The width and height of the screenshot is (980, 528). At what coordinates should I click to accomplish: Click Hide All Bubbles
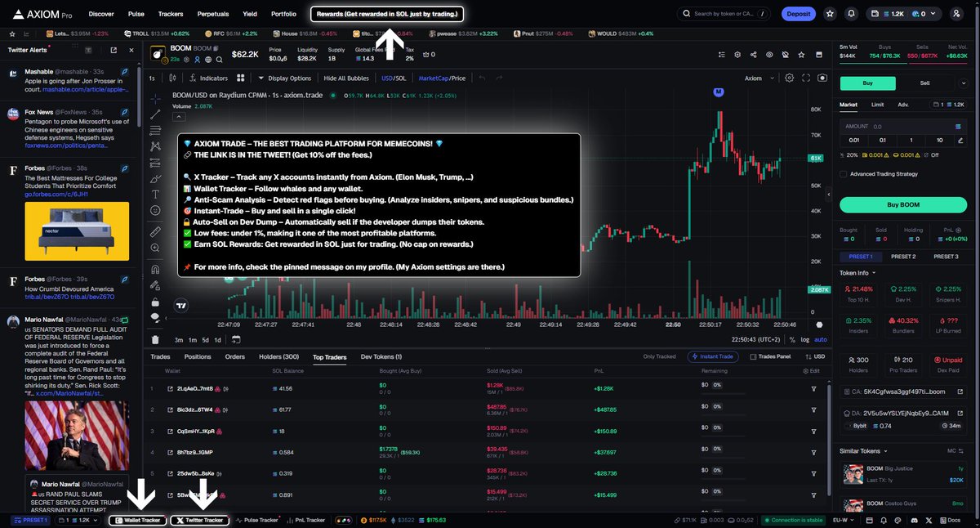(x=347, y=78)
